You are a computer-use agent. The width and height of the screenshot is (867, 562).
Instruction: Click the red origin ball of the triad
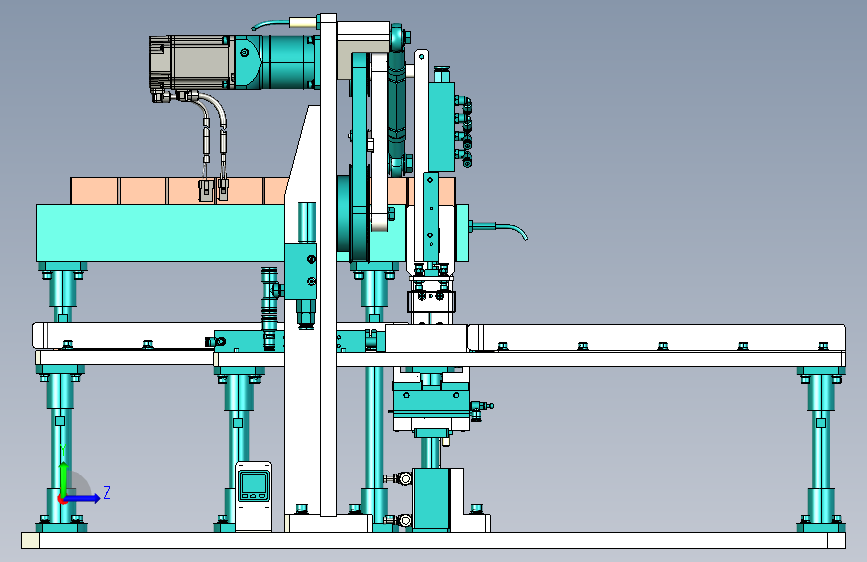pyautogui.click(x=62, y=499)
